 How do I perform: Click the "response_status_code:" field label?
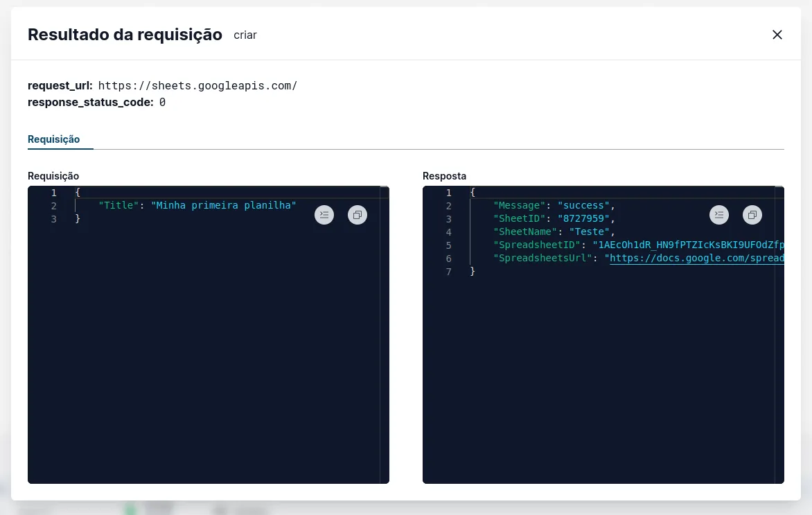pos(91,102)
